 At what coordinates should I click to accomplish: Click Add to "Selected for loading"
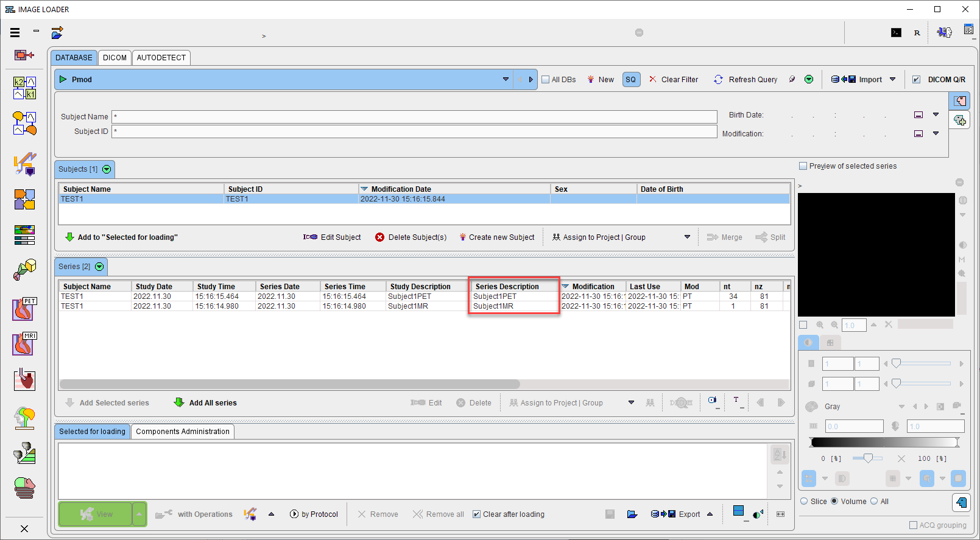click(121, 237)
